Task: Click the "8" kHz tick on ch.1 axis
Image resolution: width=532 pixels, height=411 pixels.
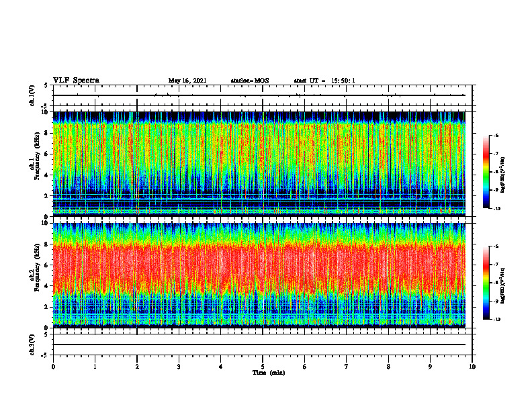Action: [x=47, y=133]
